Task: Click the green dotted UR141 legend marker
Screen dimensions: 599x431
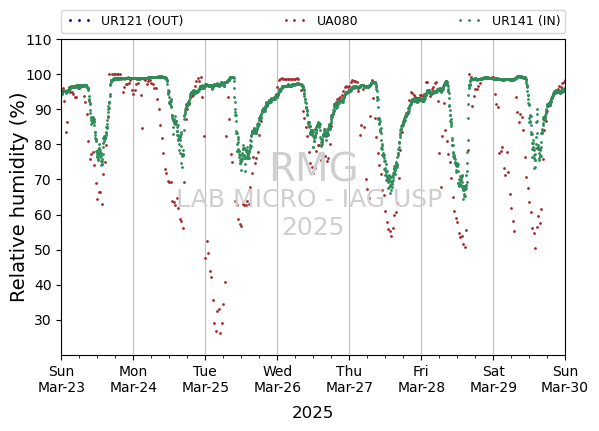Action: tap(470, 21)
